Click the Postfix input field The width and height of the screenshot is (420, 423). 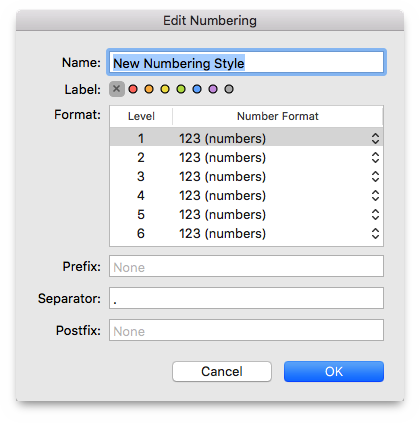(246, 330)
